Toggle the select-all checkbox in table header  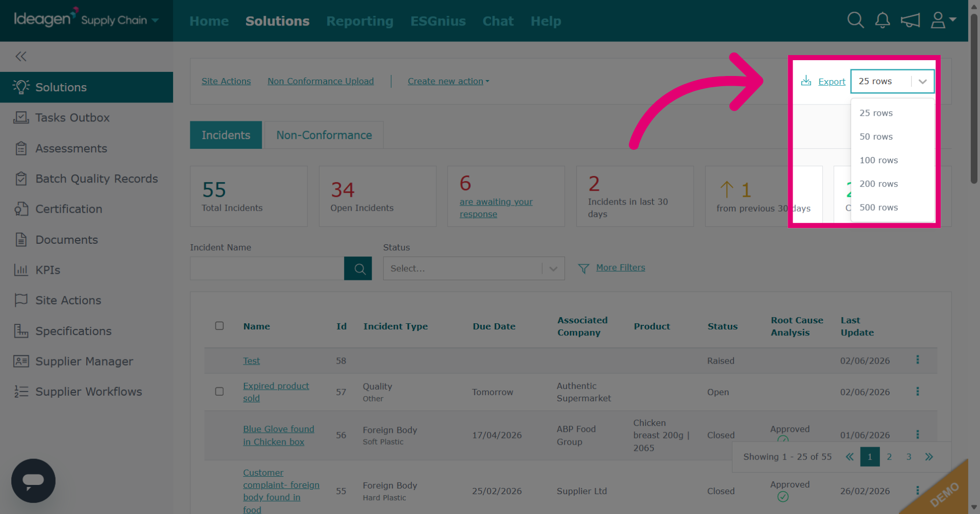tap(219, 326)
